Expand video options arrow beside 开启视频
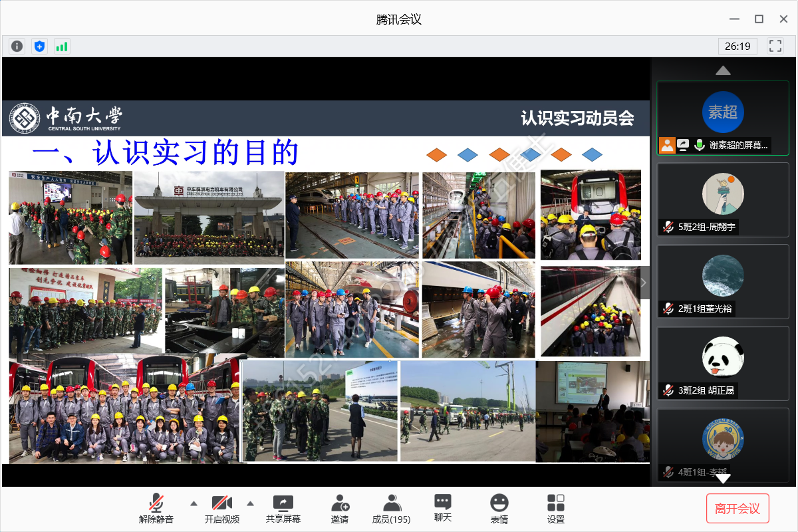Screen dimensions: 798x532 [x=251, y=503]
